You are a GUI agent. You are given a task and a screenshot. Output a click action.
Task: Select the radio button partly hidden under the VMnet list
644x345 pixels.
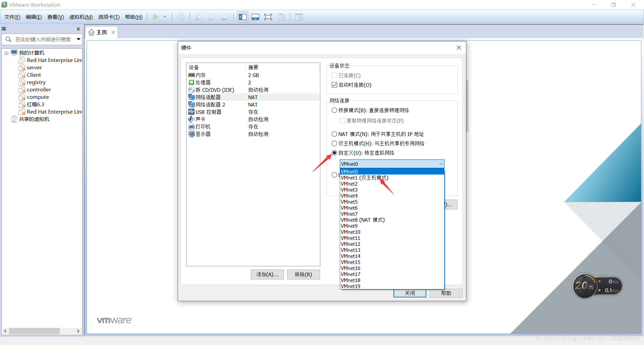point(334,175)
